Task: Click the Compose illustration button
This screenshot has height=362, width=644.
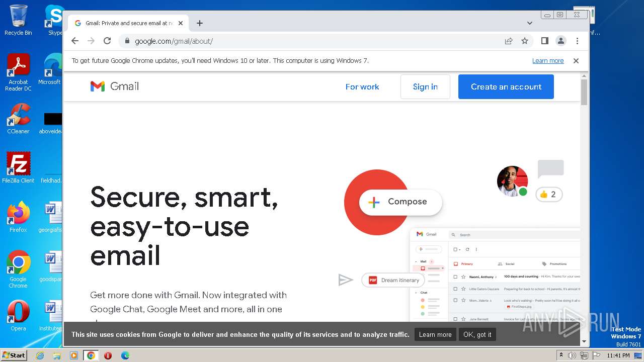Action: 400,202
